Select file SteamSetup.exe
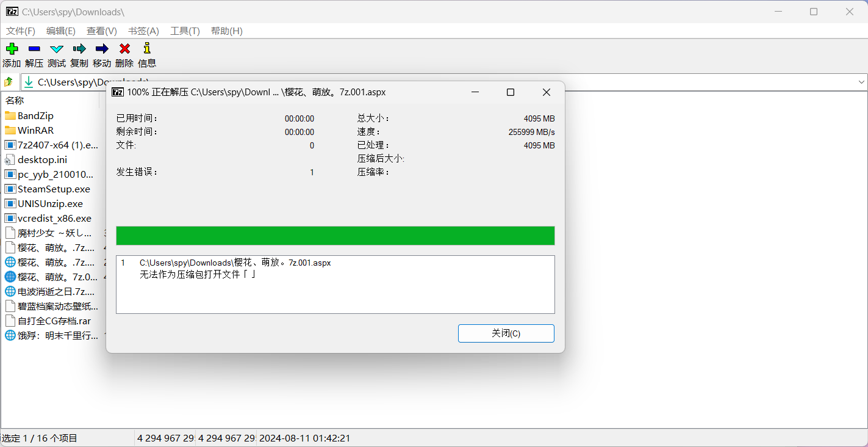 [x=54, y=189]
